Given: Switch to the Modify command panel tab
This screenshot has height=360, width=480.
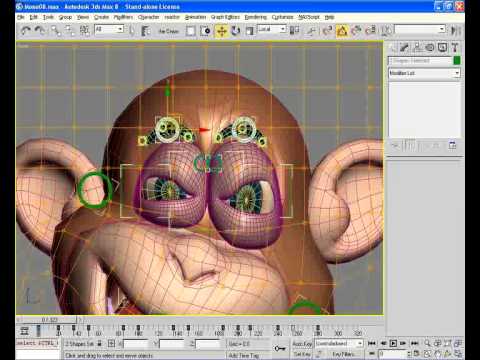Looking at the screenshot, I should click(x=405, y=48).
